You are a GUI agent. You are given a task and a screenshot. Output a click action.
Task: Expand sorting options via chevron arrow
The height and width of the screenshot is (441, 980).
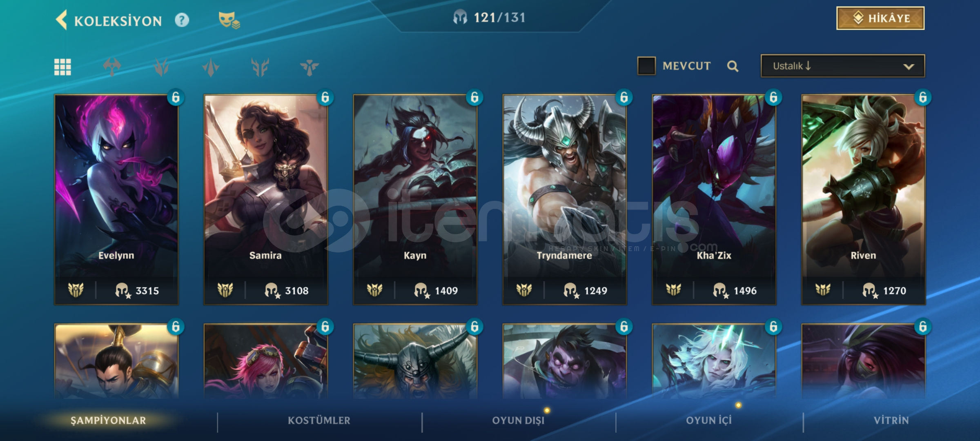point(909,67)
